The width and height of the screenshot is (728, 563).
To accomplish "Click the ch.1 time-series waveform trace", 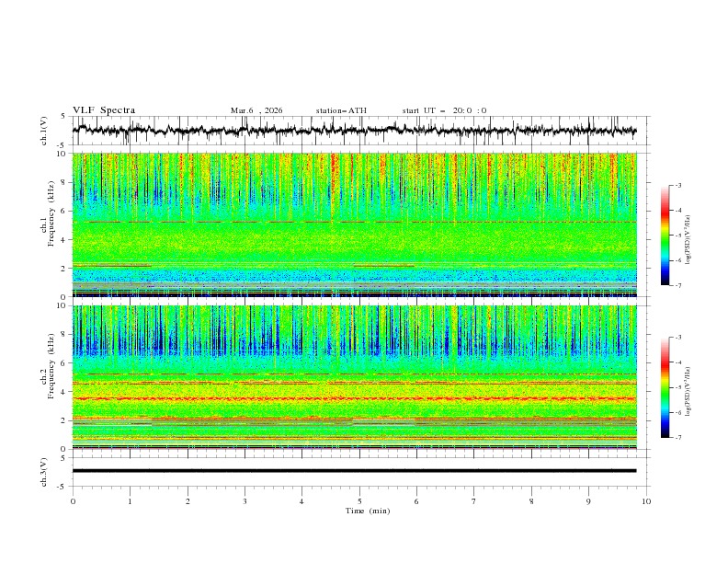I will [x=354, y=131].
